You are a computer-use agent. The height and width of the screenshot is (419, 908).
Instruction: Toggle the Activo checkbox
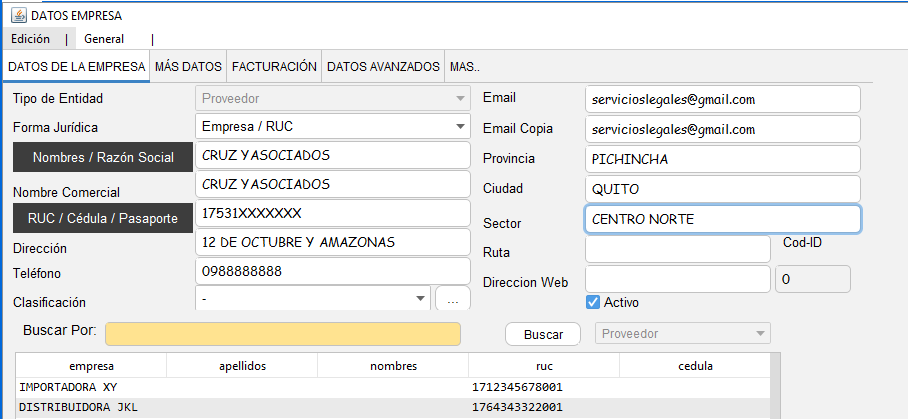point(593,302)
